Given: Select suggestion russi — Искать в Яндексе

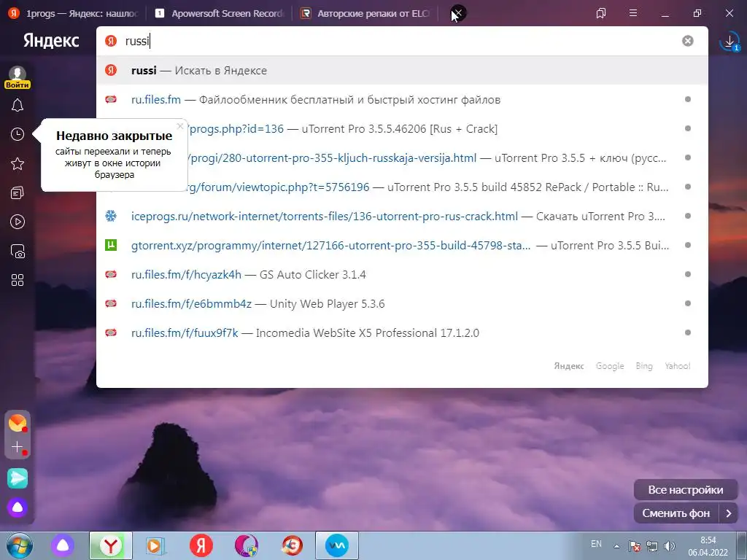Looking at the screenshot, I should click(402, 71).
